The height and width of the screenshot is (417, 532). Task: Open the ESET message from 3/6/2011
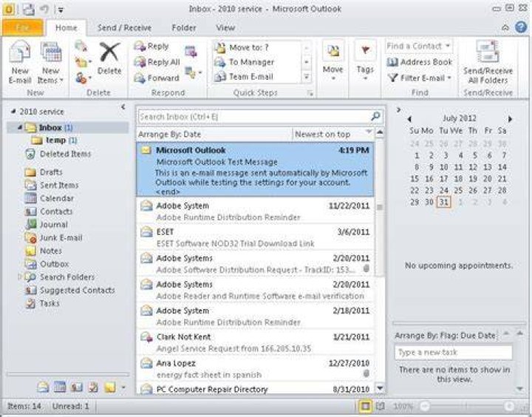255,237
